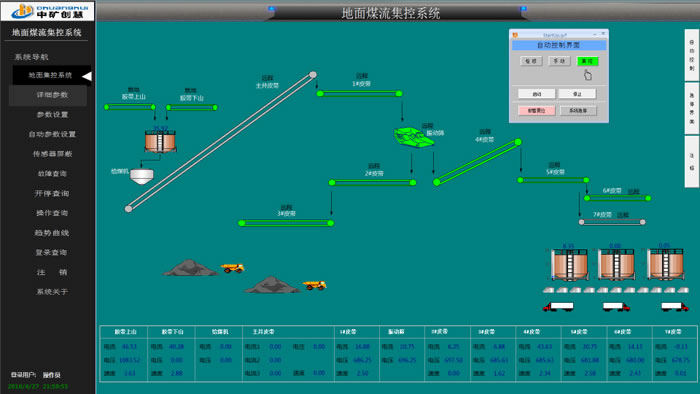The width and height of the screenshot is (700, 394).
Task: Open the 参数设置 menu item
Action: [52, 115]
